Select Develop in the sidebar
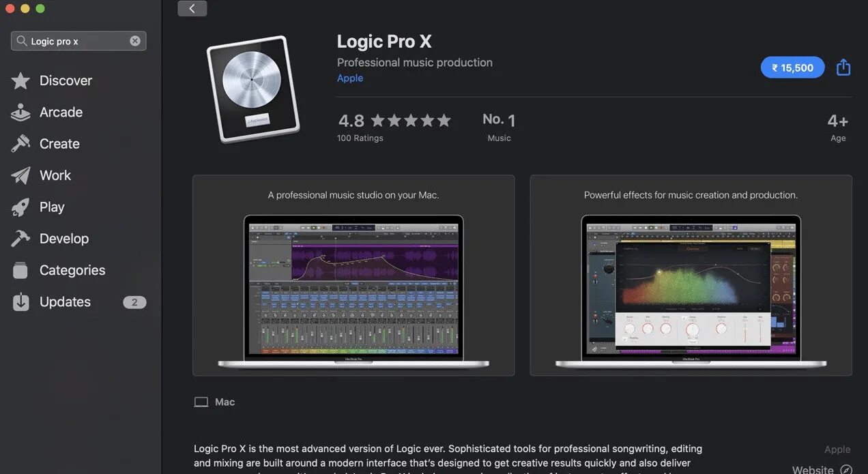This screenshot has height=474, width=868. 64,239
